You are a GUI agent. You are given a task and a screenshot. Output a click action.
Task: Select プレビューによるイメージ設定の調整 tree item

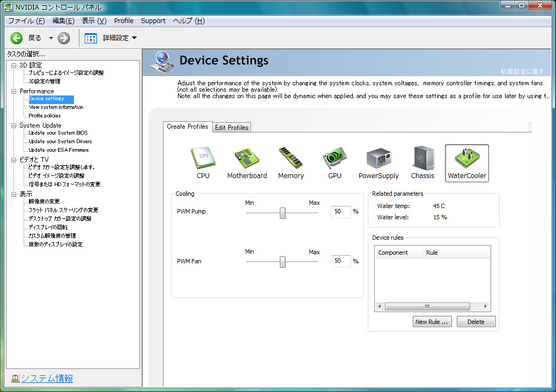[66, 73]
